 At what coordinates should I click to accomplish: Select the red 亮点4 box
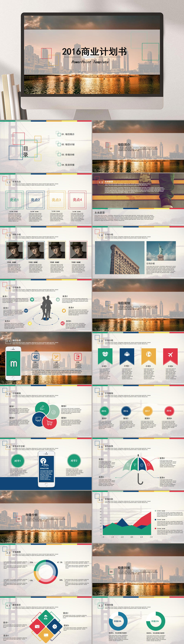click(x=77, y=200)
